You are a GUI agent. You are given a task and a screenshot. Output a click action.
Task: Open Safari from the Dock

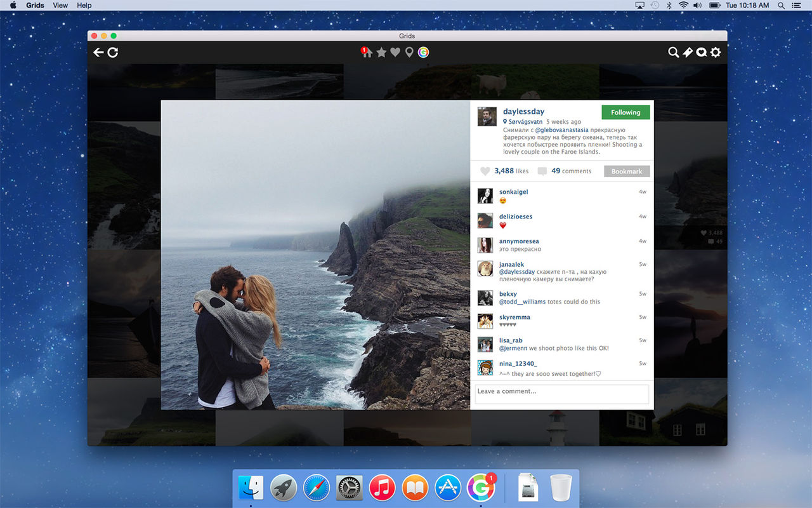316,488
